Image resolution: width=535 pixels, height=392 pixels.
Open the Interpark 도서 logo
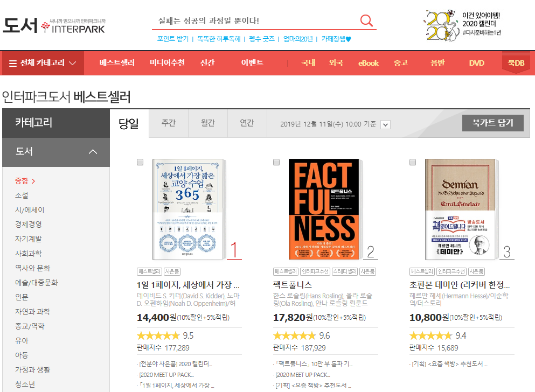click(x=54, y=25)
